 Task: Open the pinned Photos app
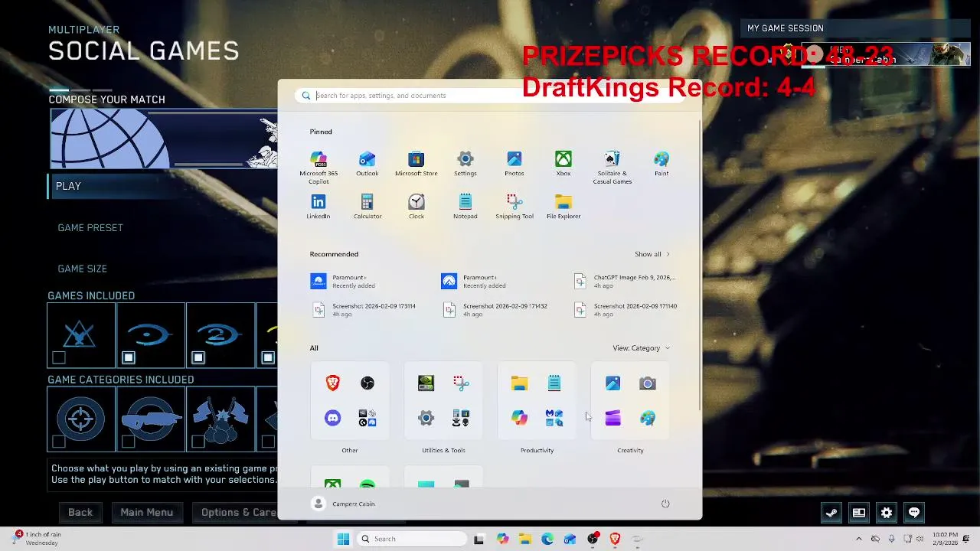pos(514,164)
